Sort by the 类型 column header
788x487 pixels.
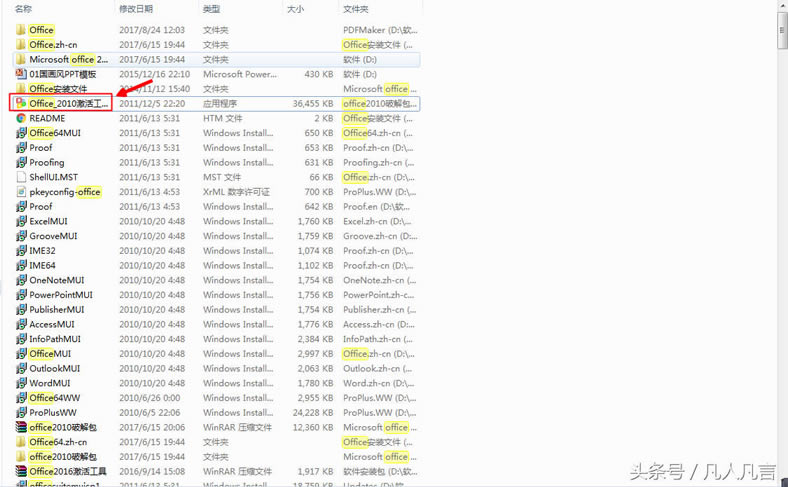(212, 9)
